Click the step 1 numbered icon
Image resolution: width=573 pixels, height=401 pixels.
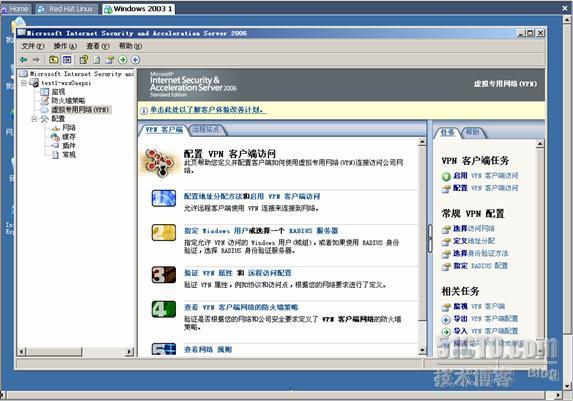[x=164, y=198]
